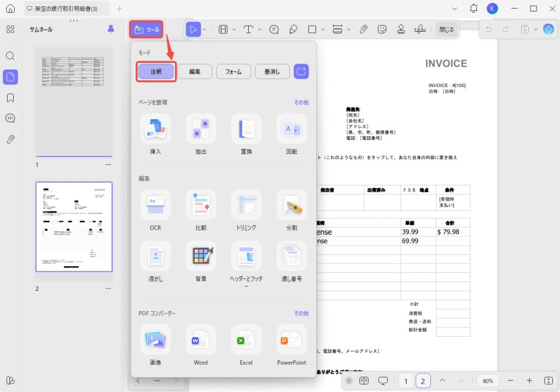Click the zoom out minus button
Image resolution: width=560 pixels, height=392 pixels.
click(511, 381)
